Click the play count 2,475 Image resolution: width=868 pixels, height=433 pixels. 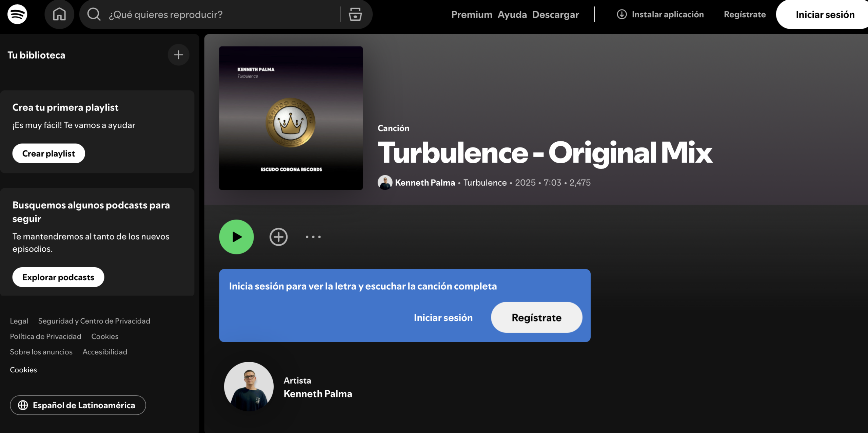coord(580,183)
